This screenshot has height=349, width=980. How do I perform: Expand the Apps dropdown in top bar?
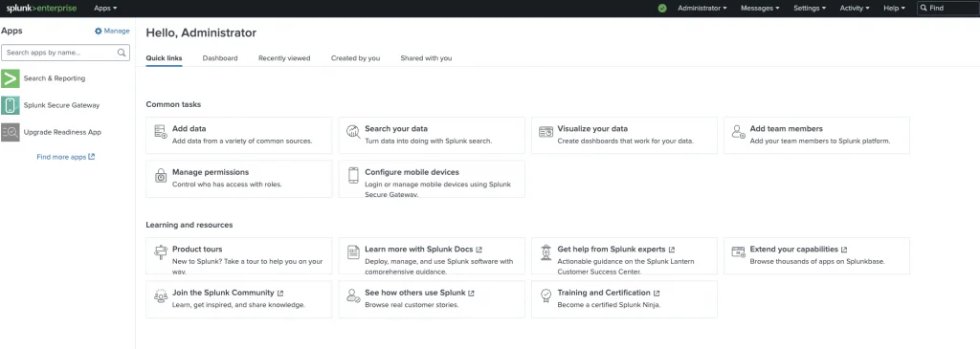pyautogui.click(x=105, y=8)
